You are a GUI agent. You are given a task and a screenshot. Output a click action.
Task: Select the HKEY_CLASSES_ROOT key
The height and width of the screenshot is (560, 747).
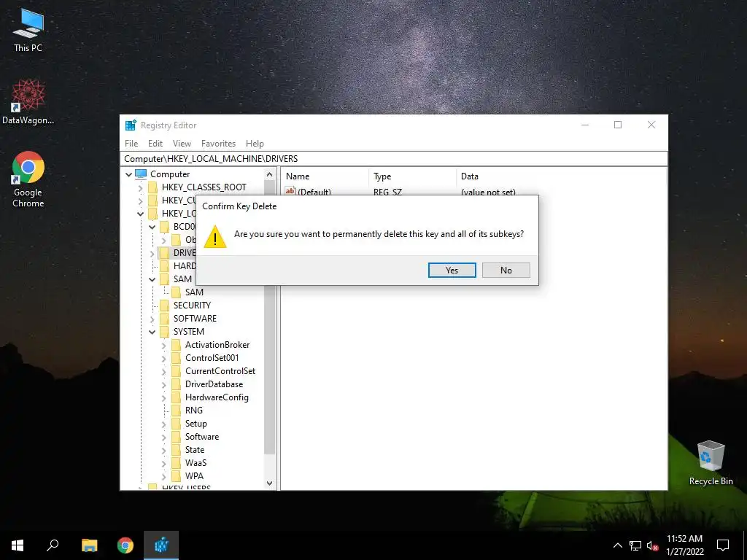pyautogui.click(x=204, y=187)
